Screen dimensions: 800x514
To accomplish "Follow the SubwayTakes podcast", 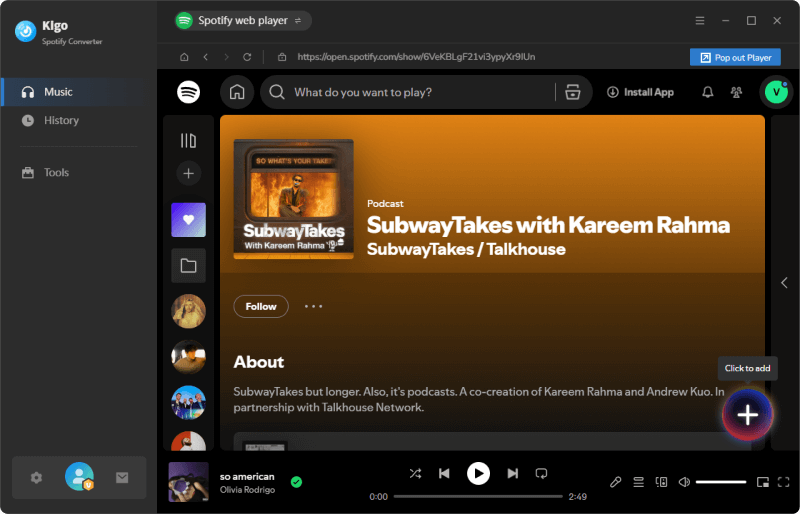I will tap(261, 307).
